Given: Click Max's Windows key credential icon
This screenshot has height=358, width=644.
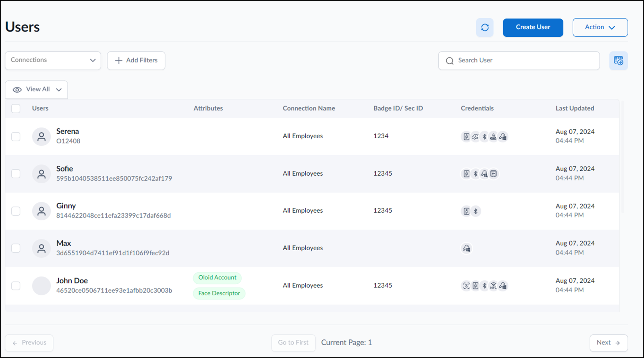Looking at the screenshot, I should 466,248.
